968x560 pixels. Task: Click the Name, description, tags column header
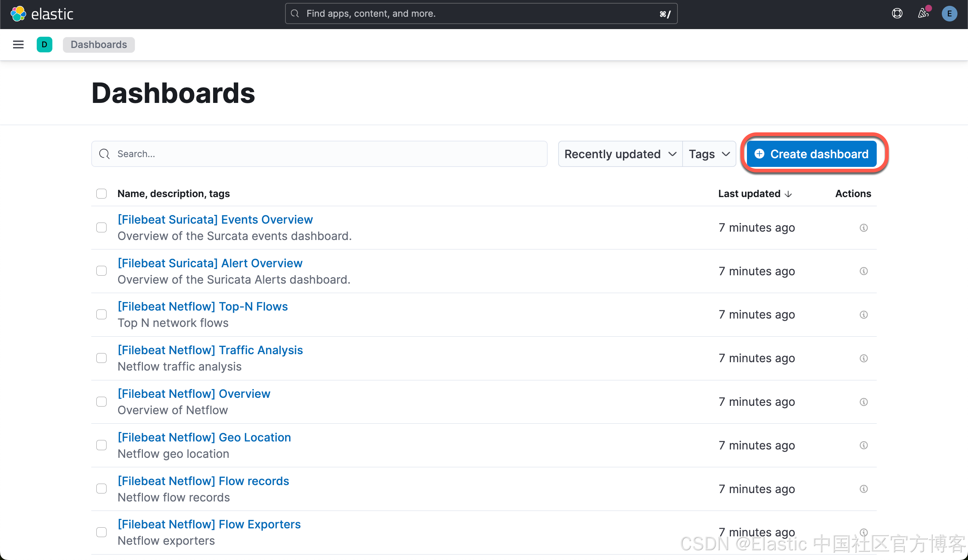pyautogui.click(x=173, y=193)
